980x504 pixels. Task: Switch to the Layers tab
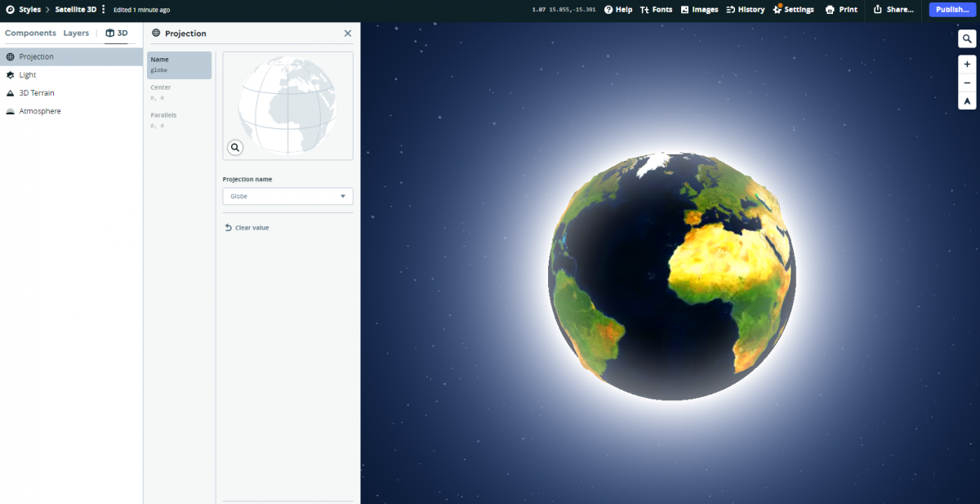click(x=76, y=33)
